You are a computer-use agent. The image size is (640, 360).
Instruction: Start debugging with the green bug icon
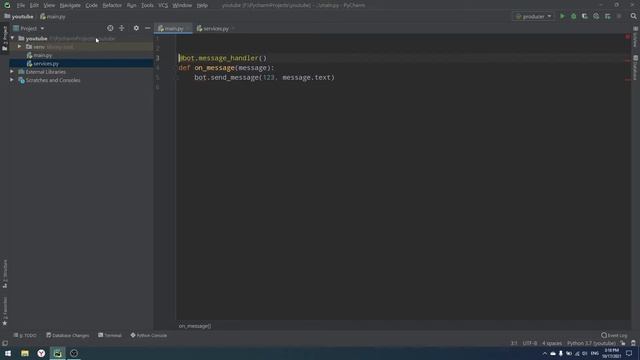tap(573, 16)
